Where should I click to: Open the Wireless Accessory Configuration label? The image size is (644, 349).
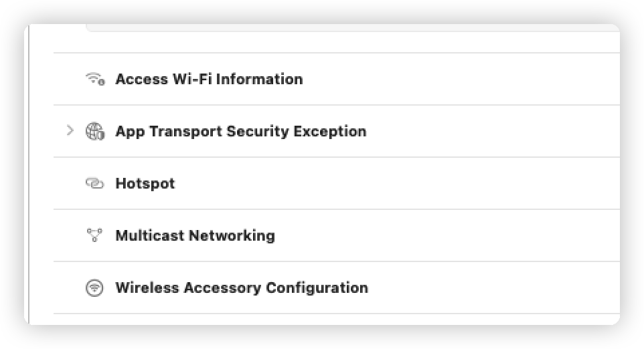point(242,288)
